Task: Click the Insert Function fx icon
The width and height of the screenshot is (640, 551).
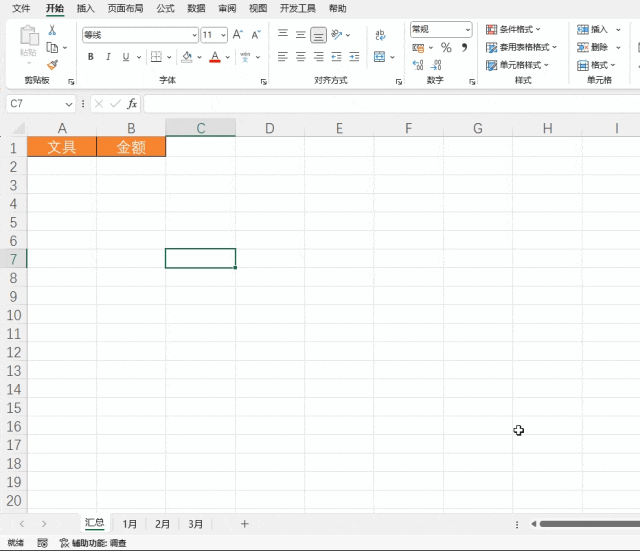Action: coord(132,104)
